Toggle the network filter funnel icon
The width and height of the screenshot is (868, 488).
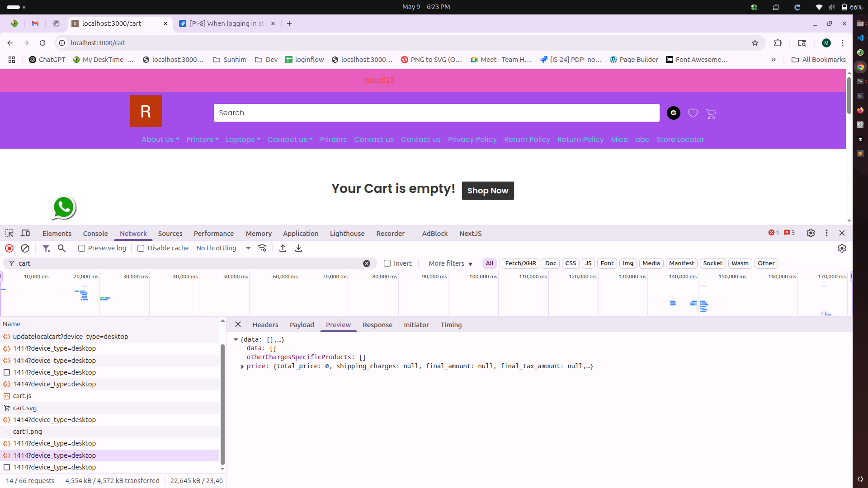click(x=46, y=248)
